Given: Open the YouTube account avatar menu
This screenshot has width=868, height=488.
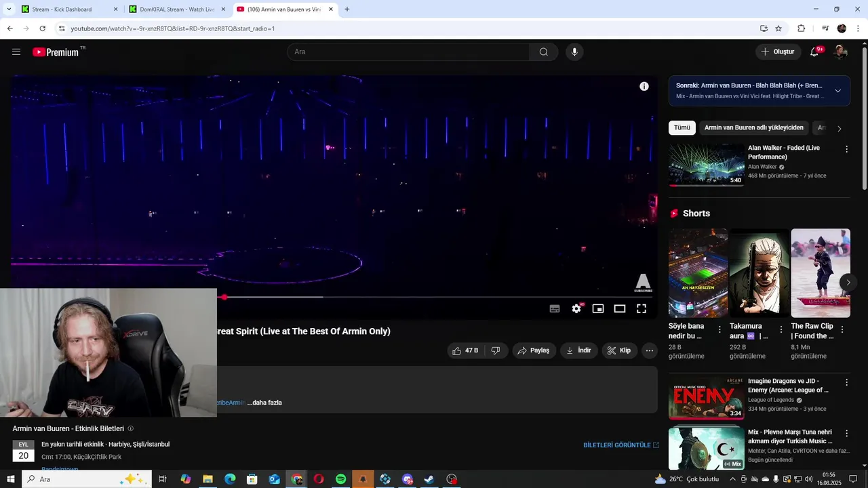Looking at the screenshot, I should click(x=841, y=52).
